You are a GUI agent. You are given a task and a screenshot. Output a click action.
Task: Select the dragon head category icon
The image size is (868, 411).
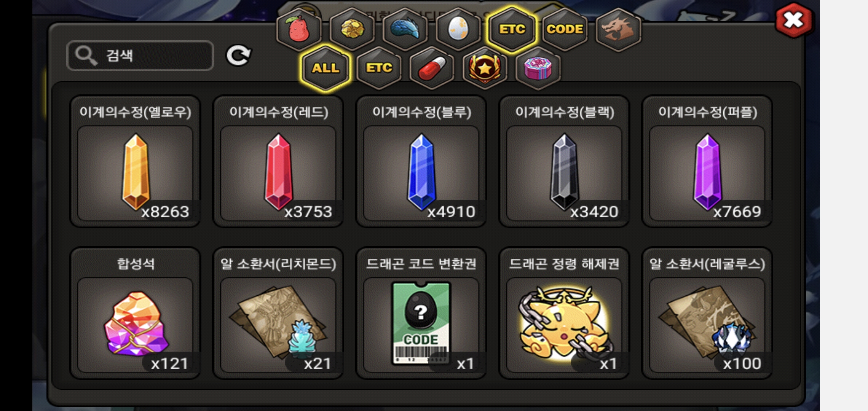tap(618, 29)
